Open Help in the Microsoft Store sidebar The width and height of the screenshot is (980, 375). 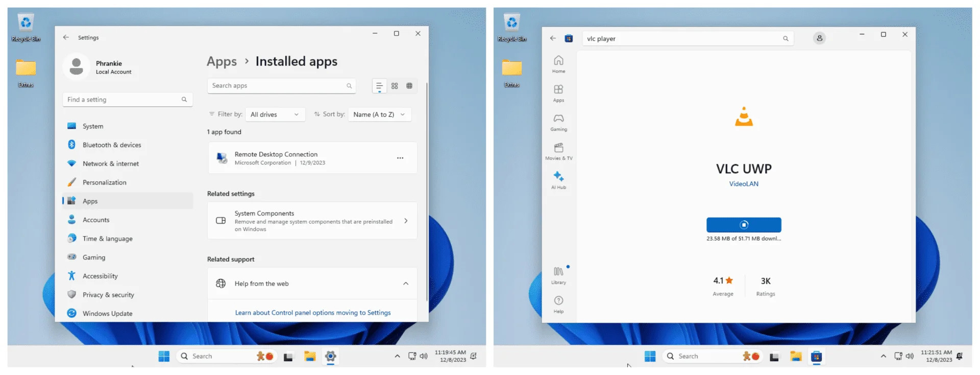pos(559,305)
